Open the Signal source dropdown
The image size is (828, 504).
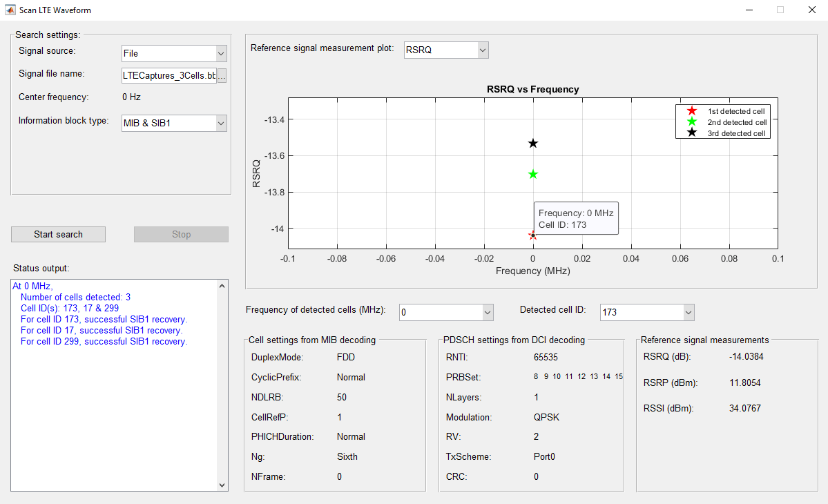coord(174,53)
